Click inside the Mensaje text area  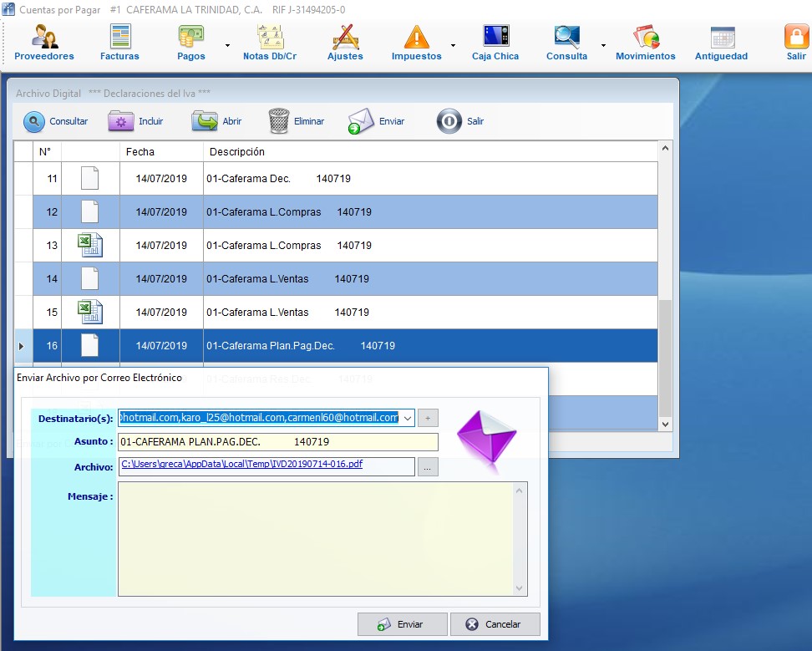[x=316, y=539]
